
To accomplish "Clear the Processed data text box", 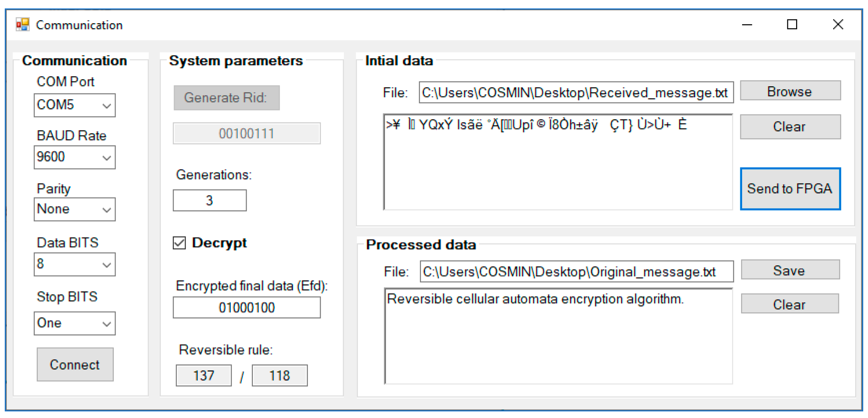I will point(789,304).
